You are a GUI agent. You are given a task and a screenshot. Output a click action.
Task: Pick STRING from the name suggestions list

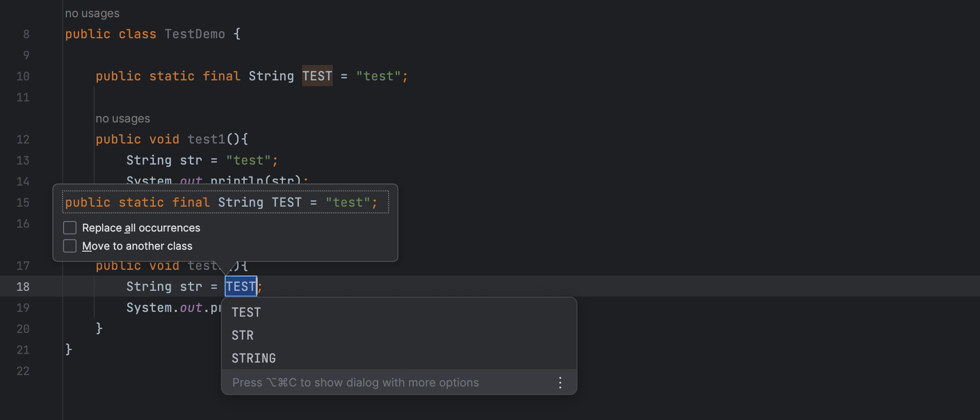[253, 358]
